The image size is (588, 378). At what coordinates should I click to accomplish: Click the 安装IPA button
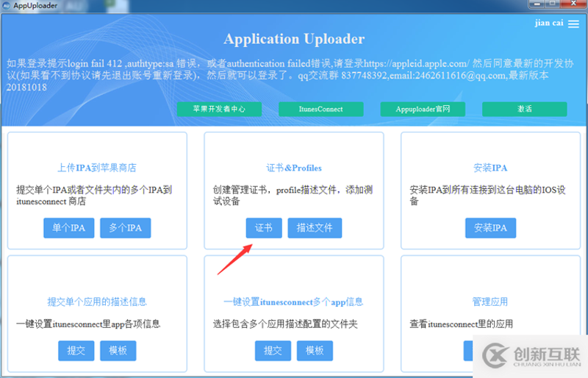pos(490,228)
